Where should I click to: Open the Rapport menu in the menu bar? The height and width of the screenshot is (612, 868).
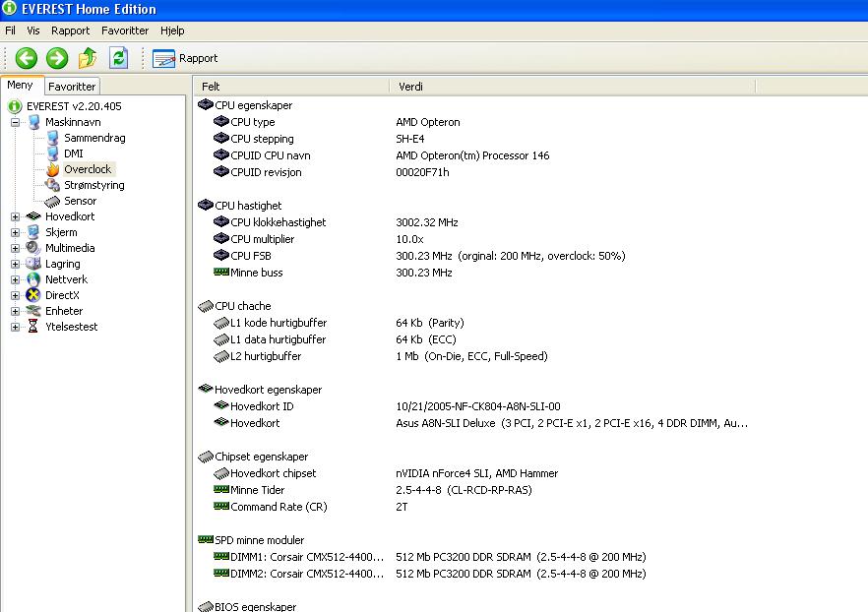point(70,31)
